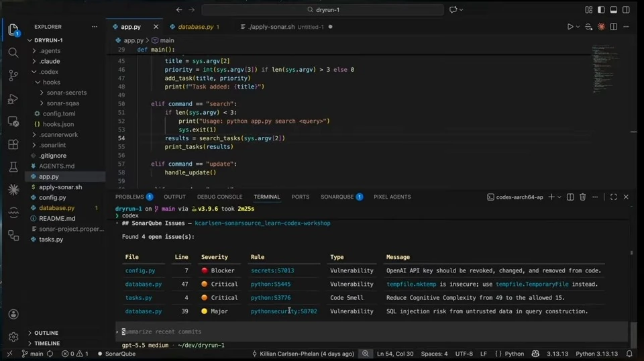Open the run button dropdown arrow
This screenshot has width=644, height=361.
578,27
